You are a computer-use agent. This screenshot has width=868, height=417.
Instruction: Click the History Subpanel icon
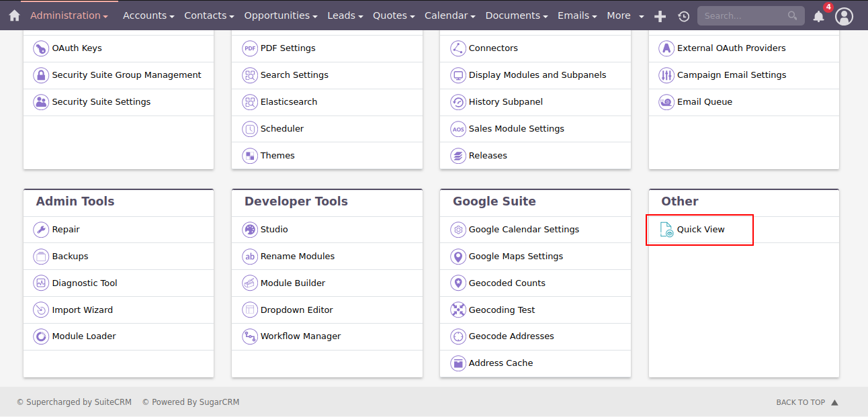[x=458, y=102]
